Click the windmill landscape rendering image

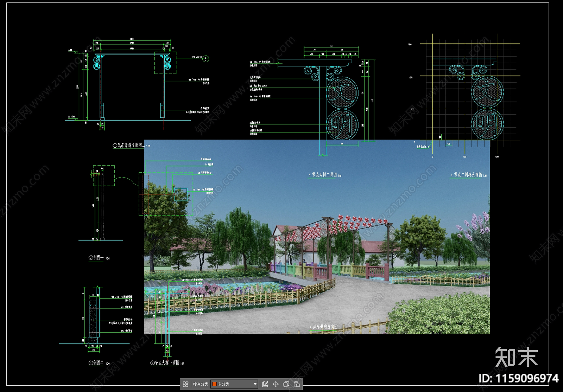(x=317, y=237)
